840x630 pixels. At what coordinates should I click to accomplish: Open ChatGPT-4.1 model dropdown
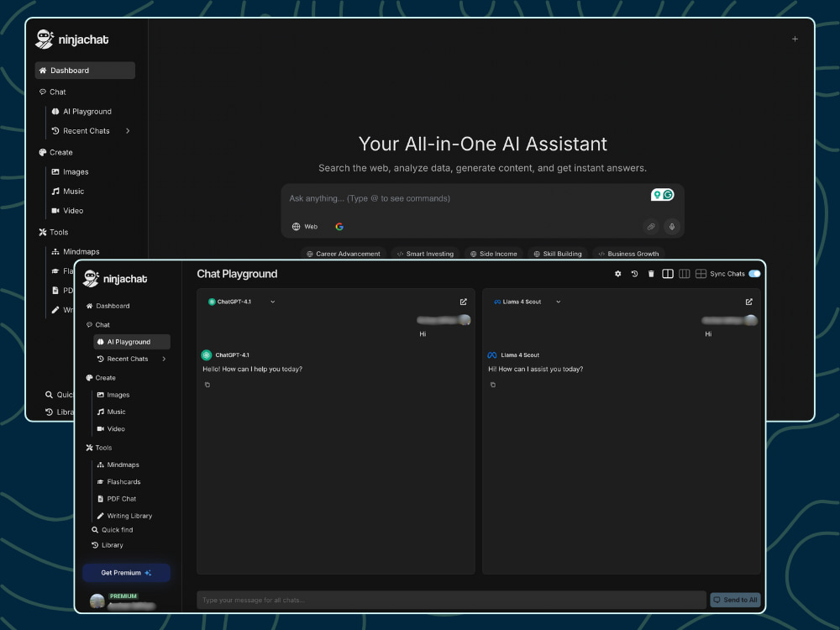[242, 302]
